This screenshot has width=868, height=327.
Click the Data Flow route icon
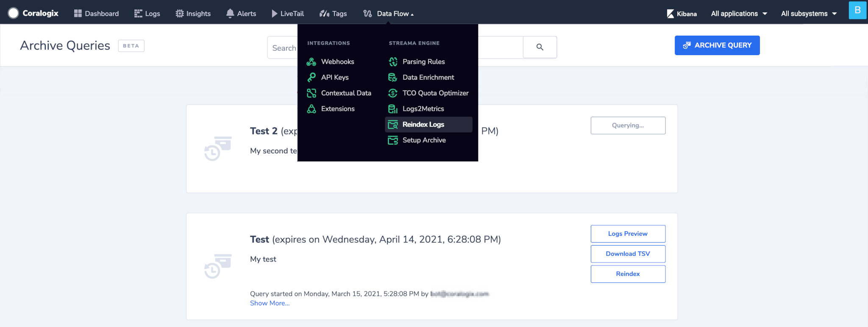(x=367, y=14)
